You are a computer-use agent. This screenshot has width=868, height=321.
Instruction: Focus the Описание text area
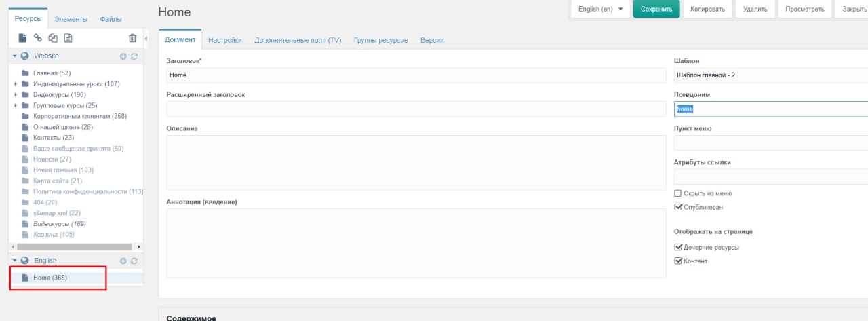pos(416,163)
